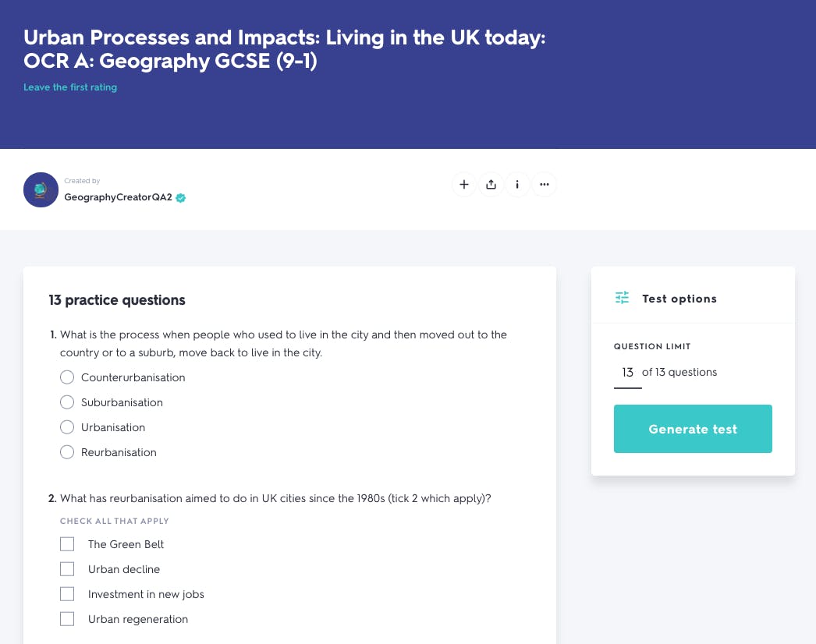The height and width of the screenshot is (644, 816).
Task: Check The Green Belt answer box
Action: point(67,543)
